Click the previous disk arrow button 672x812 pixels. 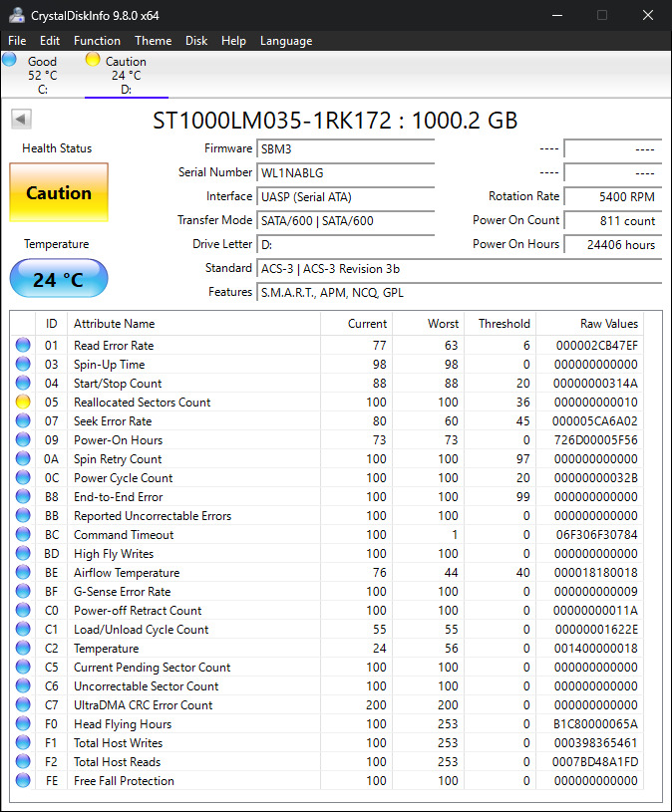point(21,120)
